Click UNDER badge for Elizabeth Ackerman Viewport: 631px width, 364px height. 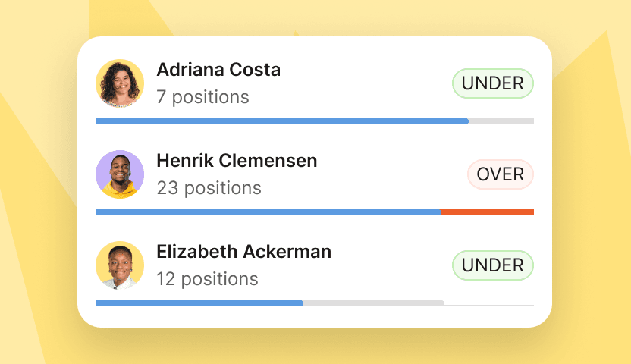(x=493, y=265)
